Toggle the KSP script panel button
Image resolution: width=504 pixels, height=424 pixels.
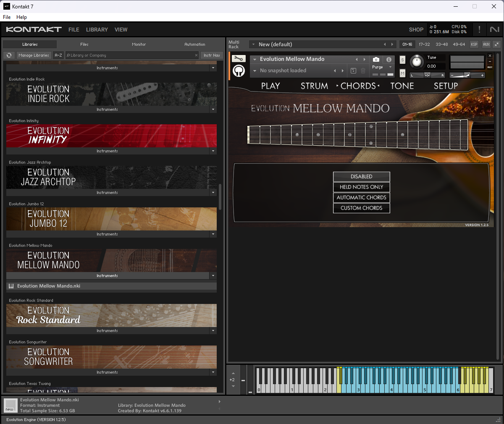point(474,44)
